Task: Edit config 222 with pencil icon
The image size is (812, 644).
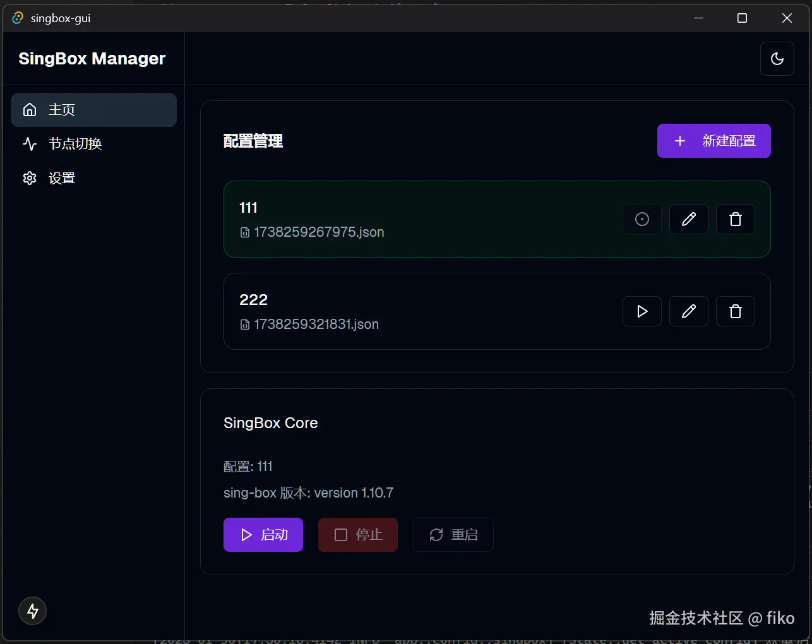Action: (689, 311)
